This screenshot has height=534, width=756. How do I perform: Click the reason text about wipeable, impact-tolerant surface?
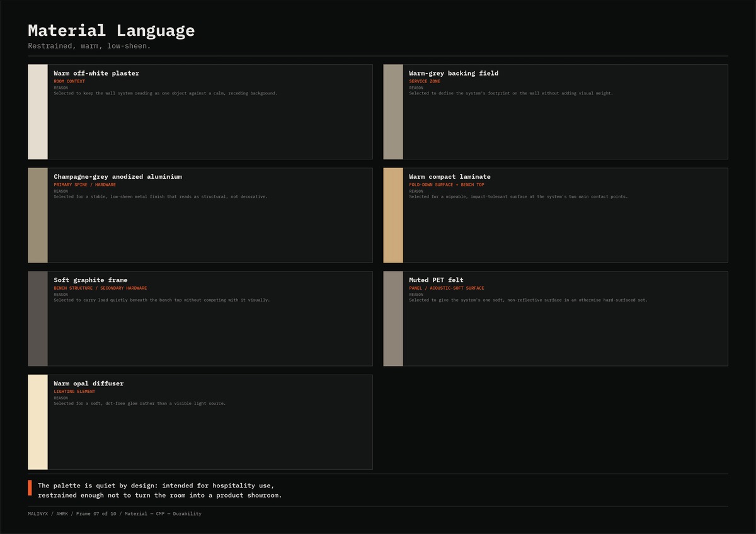click(x=518, y=196)
